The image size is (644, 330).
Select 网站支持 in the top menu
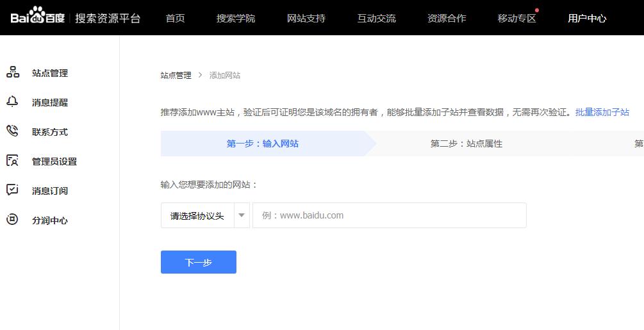(x=306, y=18)
